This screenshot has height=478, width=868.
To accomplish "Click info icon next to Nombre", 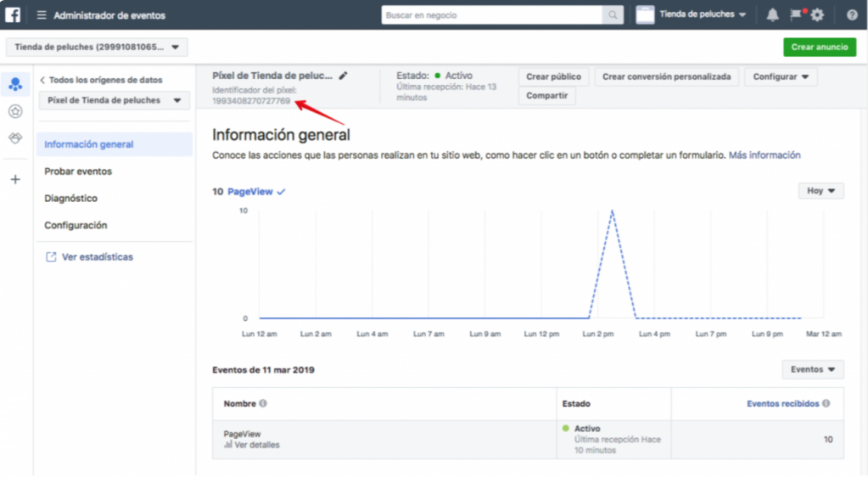I will pos(263,404).
